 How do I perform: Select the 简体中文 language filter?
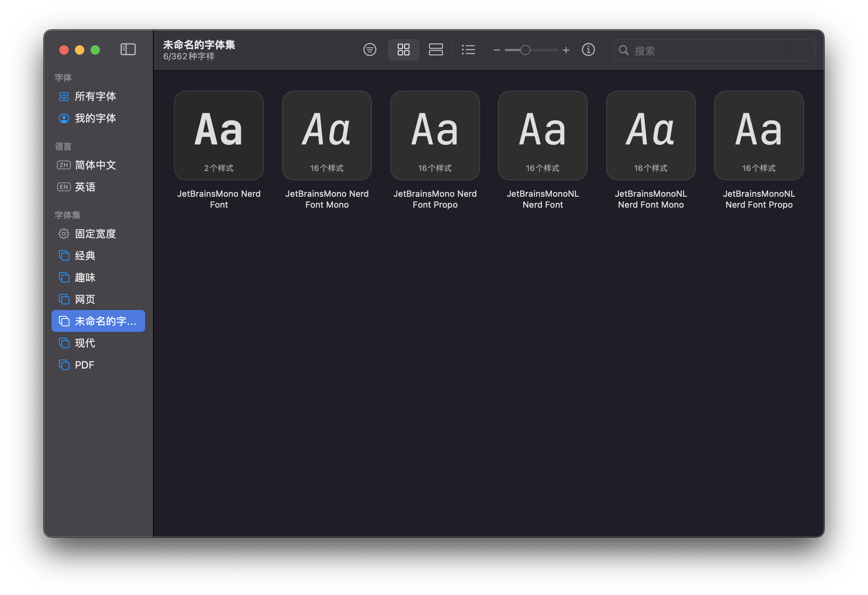(x=95, y=165)
